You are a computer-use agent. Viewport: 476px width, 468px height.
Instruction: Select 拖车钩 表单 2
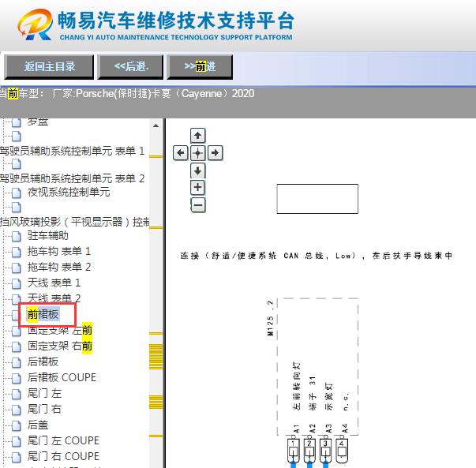pos(59,267)
